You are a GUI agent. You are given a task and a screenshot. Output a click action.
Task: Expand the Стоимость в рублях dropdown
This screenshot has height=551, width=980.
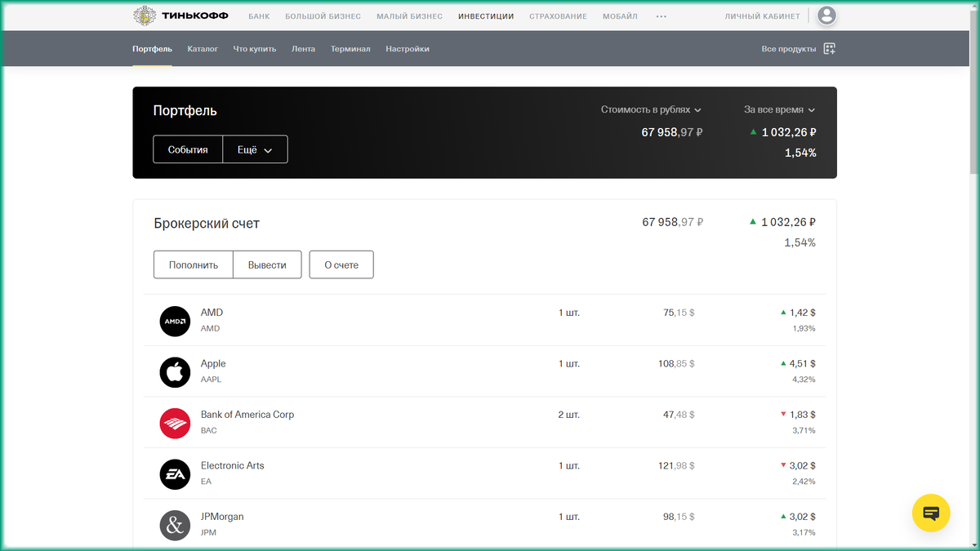coord(651,109)
